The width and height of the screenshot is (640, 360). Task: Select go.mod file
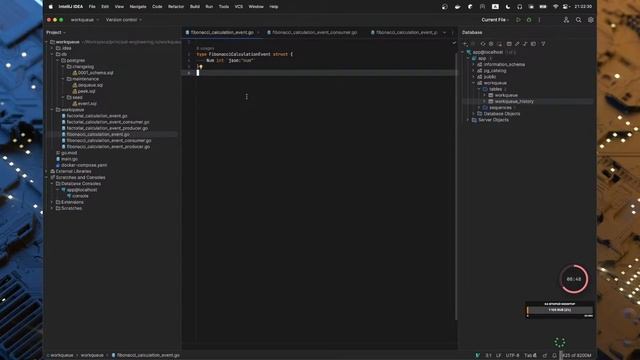click(x=67, y=153)
